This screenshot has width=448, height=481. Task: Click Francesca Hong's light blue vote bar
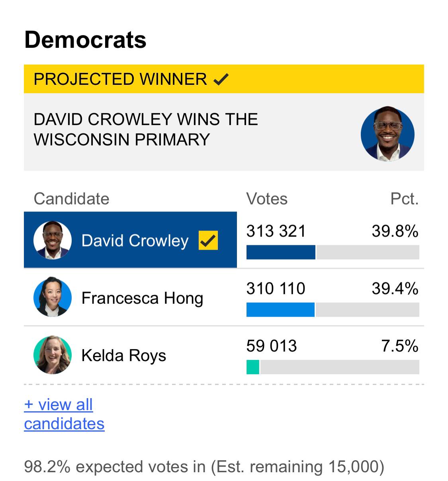tap(280, 310)
